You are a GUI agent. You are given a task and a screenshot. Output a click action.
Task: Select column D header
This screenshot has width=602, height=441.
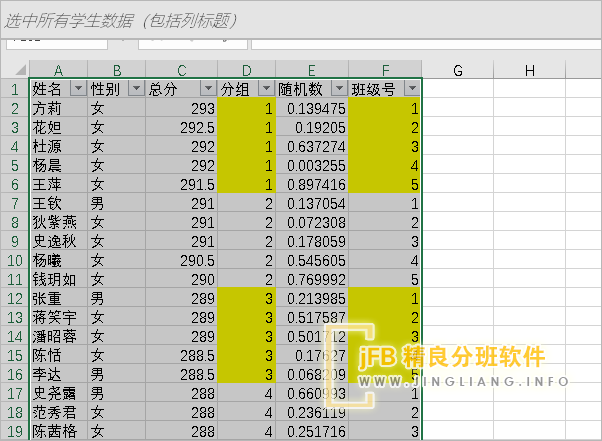point(246,69)
